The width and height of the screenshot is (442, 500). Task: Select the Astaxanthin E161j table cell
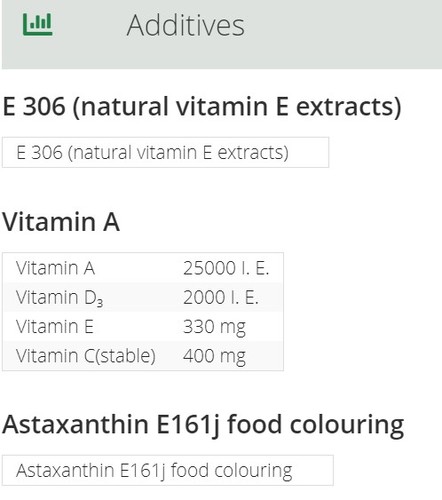[168, 470]
